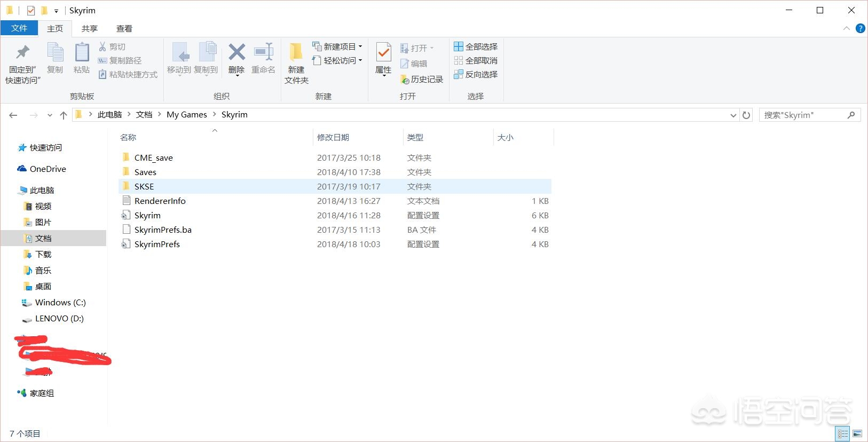Click the Copy (复制) ribbon icon
The image size is (868, 442).
click(55, 52)
